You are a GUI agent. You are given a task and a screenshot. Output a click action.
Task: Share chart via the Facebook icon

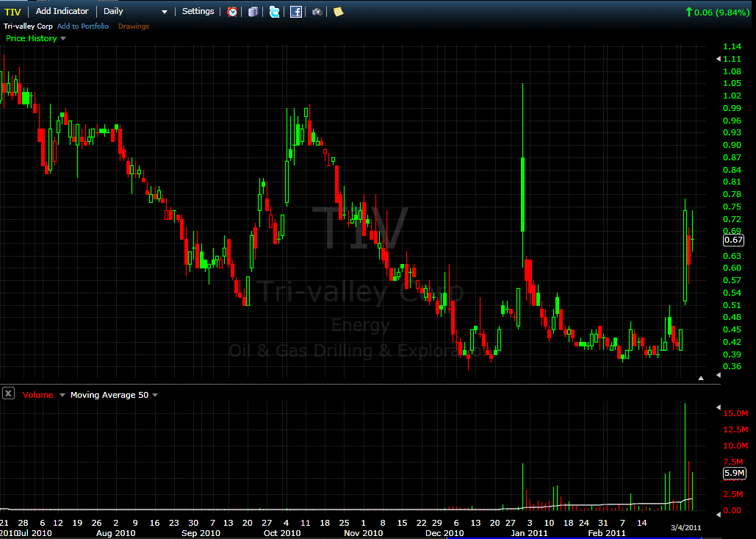(296, 12)
